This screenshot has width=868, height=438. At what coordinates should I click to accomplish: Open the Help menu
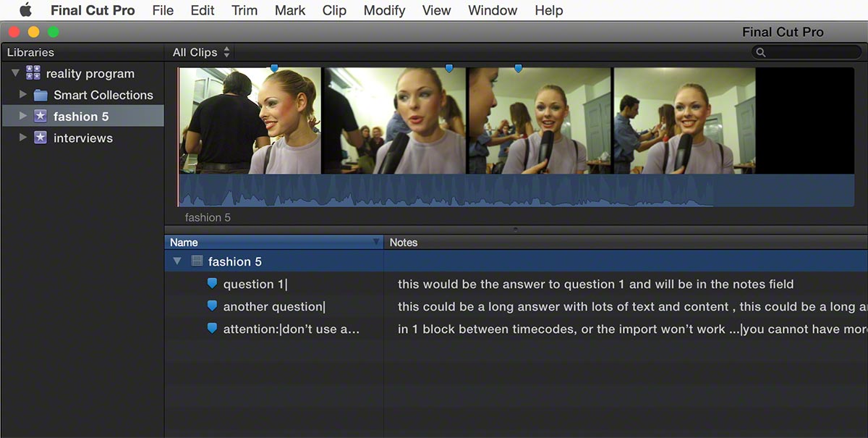[x=549, y=10]
